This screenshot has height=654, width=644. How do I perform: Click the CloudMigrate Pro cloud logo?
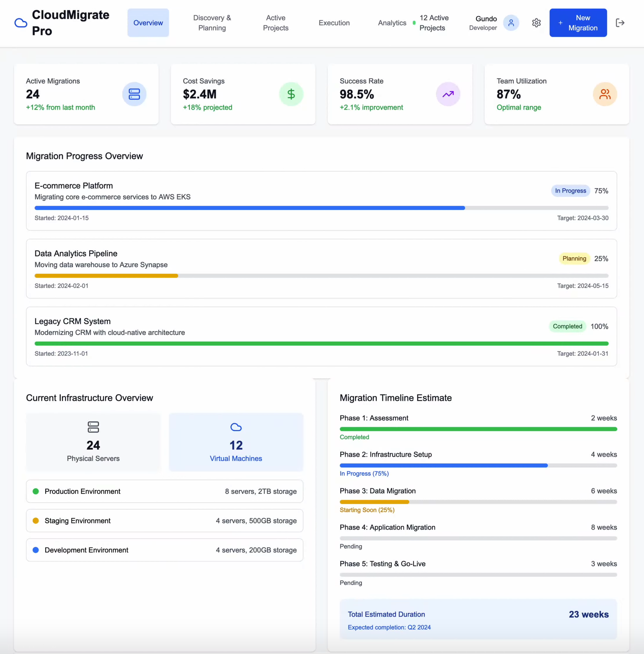[x=21, y=23]
